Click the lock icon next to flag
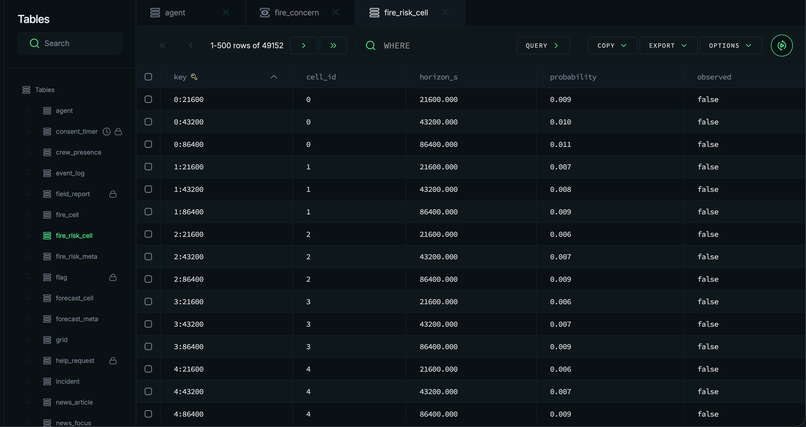806x427 pixels. 113,277
